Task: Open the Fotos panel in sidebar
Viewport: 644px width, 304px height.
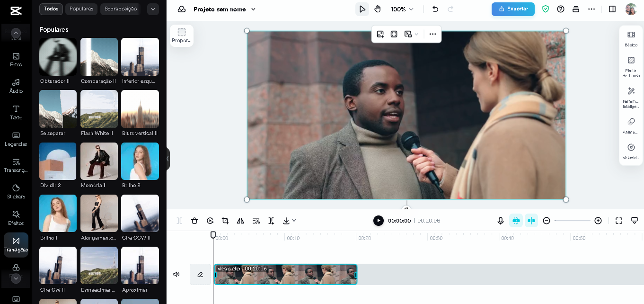Action: (16, 60)
